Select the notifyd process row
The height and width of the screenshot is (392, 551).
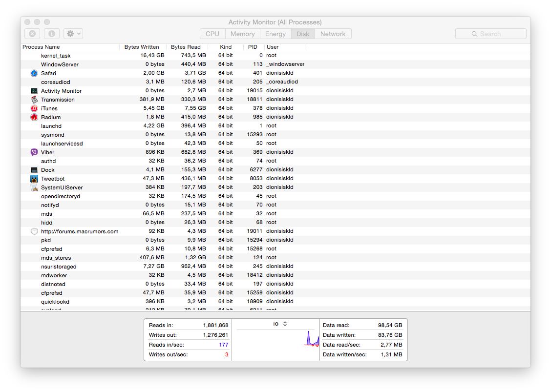(x=275, y=205)
